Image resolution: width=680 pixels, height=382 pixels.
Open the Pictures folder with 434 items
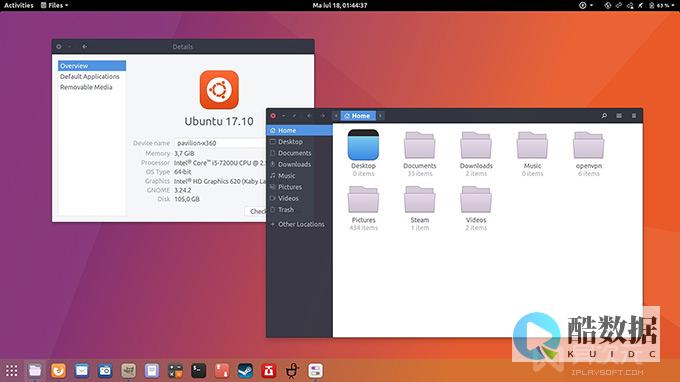(x=363, y=199)
